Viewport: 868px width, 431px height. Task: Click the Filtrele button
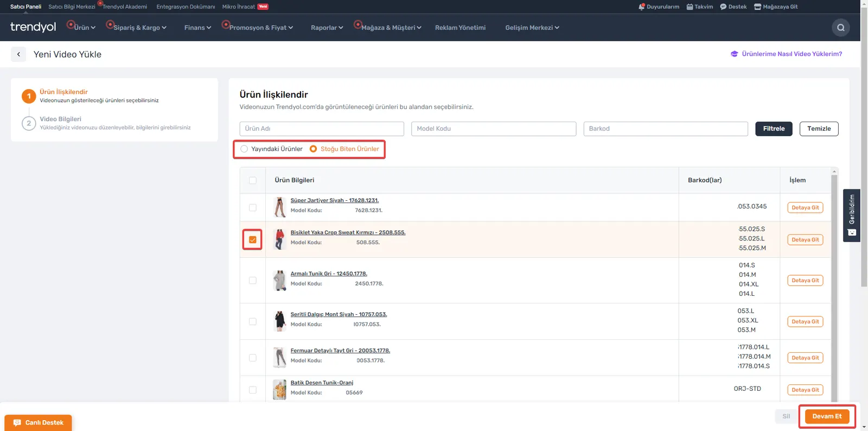[x=774, y=129]
